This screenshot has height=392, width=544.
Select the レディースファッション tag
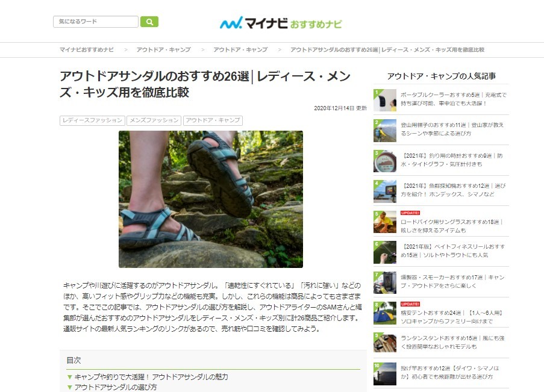coord(92,120)
